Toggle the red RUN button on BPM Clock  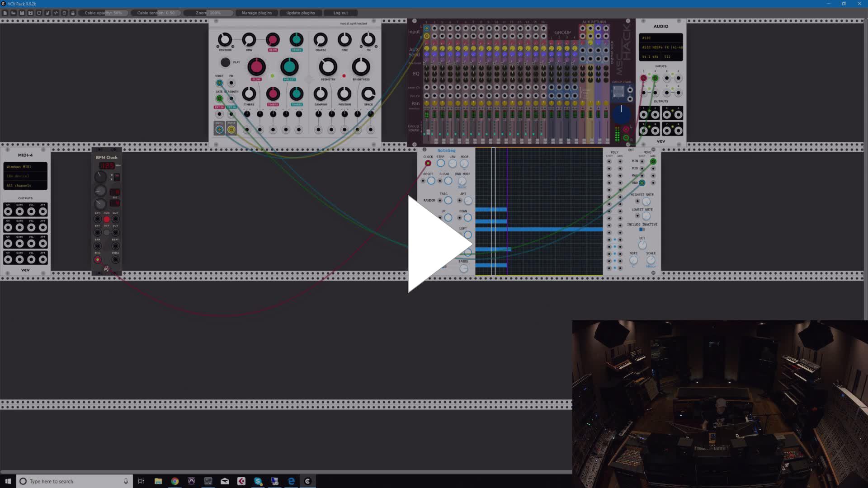pyautogui.click(x=107, y=219)
